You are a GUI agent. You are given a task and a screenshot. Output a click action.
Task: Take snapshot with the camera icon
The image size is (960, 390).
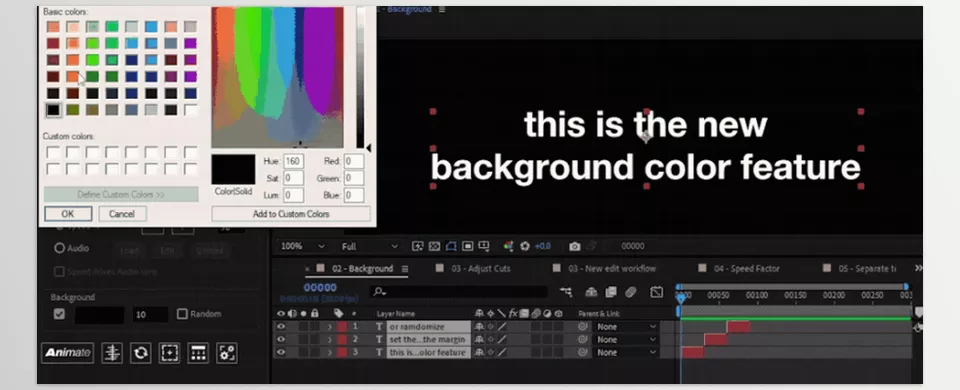click(x=574, y=246)
